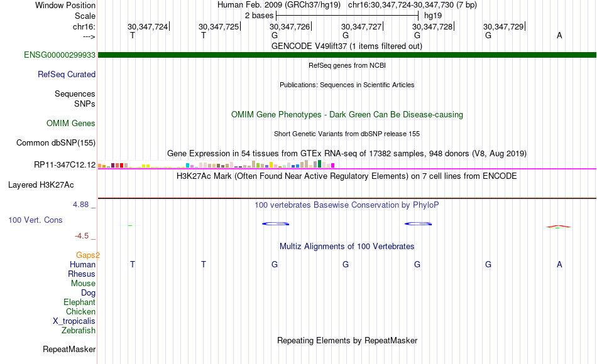Click the -4.5 PhyloP lower axis value
Viewport: 597px width, 364px height.
pos(82,236)
